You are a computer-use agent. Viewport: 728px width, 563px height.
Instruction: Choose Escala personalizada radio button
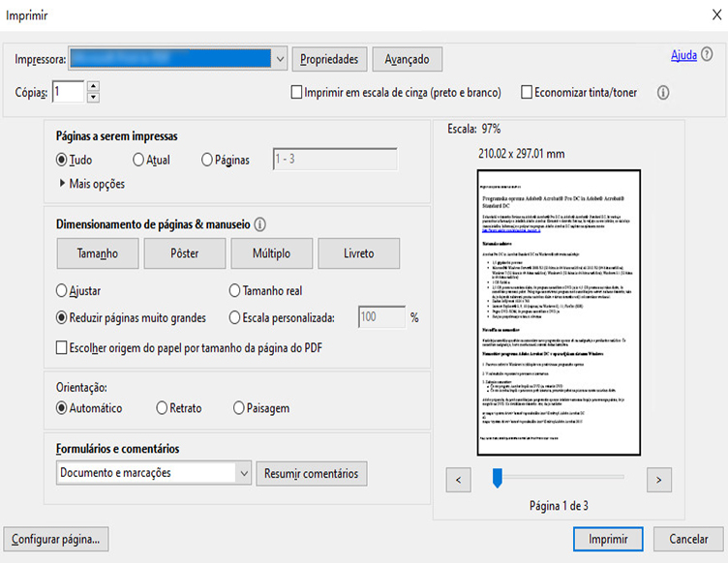click(234, 317)
